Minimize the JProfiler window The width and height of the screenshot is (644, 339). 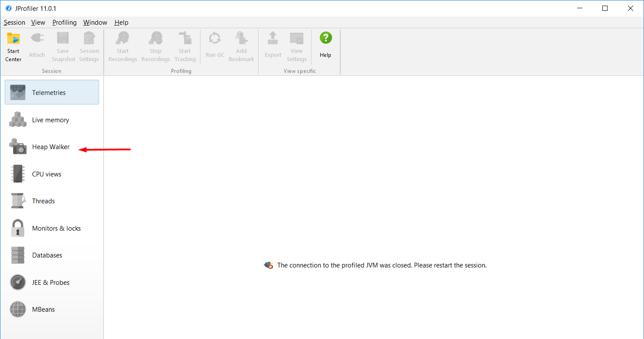(x=579, y=8)
